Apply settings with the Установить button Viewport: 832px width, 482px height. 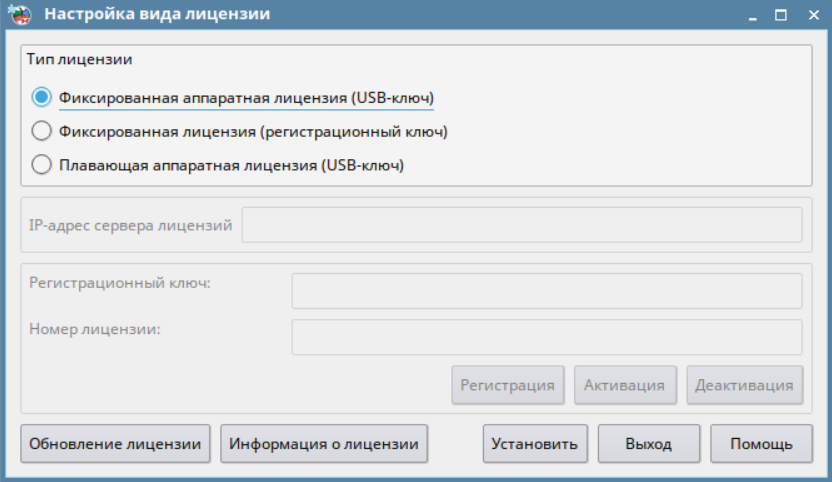pyautogui.click(x=534, y=443)
